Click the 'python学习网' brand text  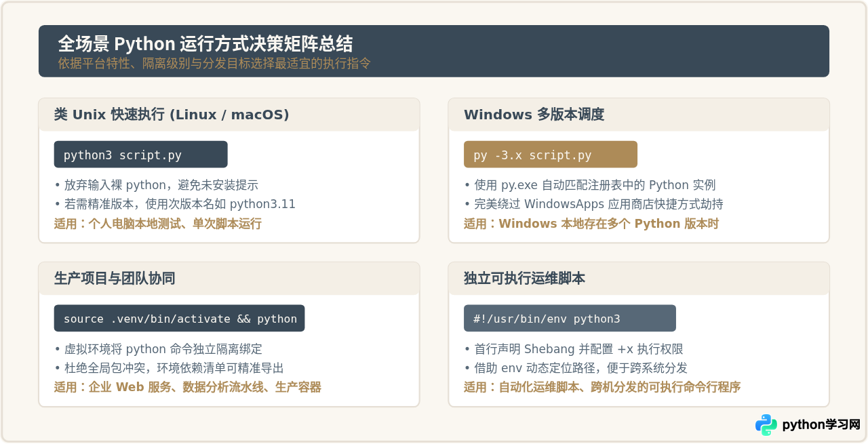[821, 425]
